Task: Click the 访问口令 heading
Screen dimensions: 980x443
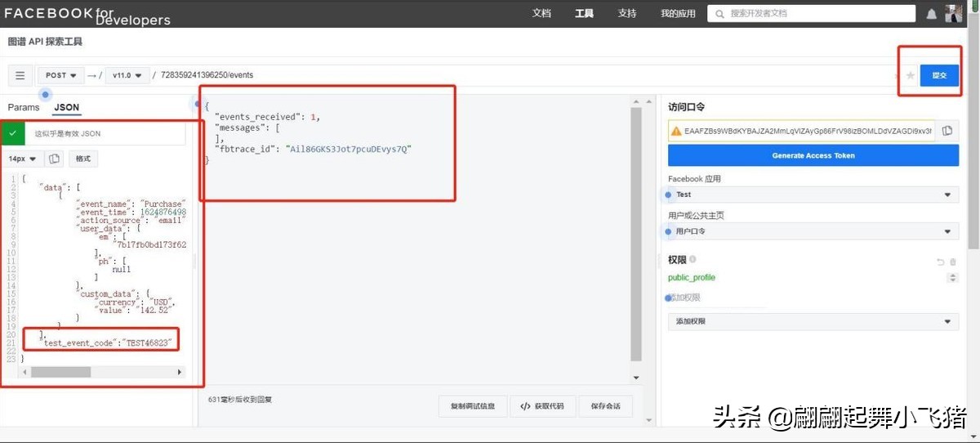Action: [x=686, y=107]
